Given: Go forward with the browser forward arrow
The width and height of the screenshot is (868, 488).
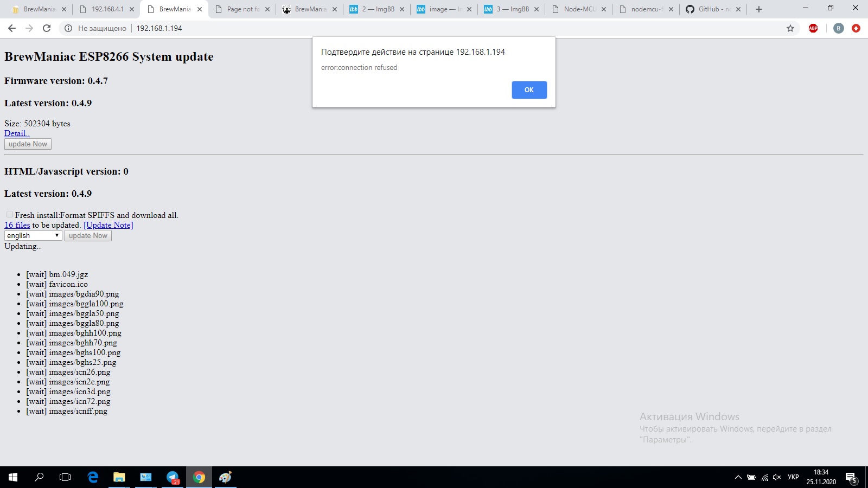Looking at the screenshot, I should [29, 28].
